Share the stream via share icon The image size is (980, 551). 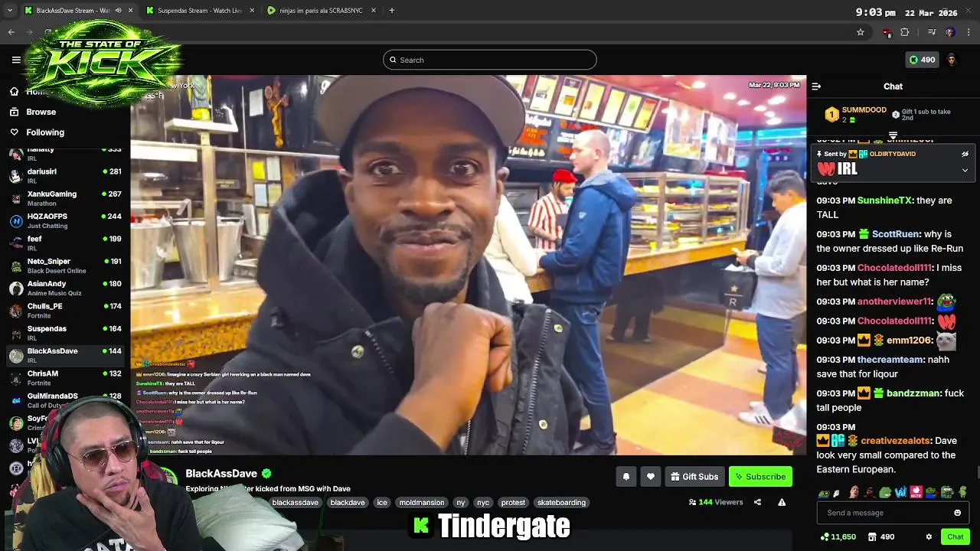[757, 503]
